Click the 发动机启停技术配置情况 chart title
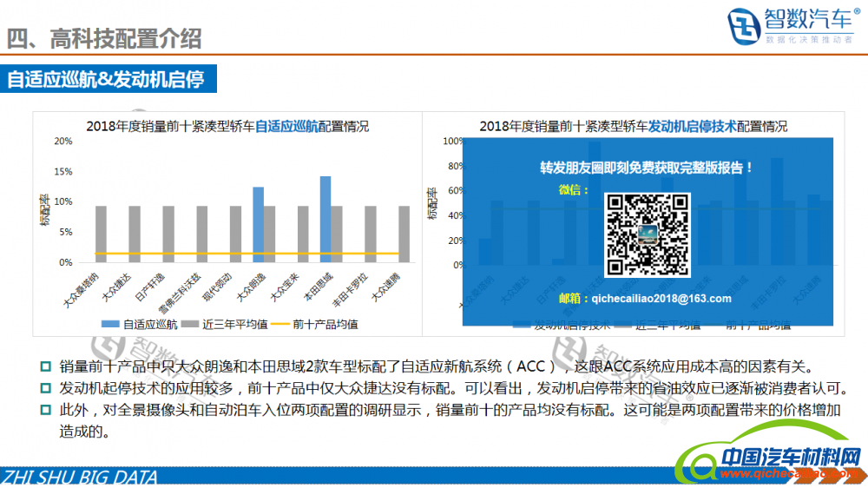868x488 pixels. click(633, 126)
